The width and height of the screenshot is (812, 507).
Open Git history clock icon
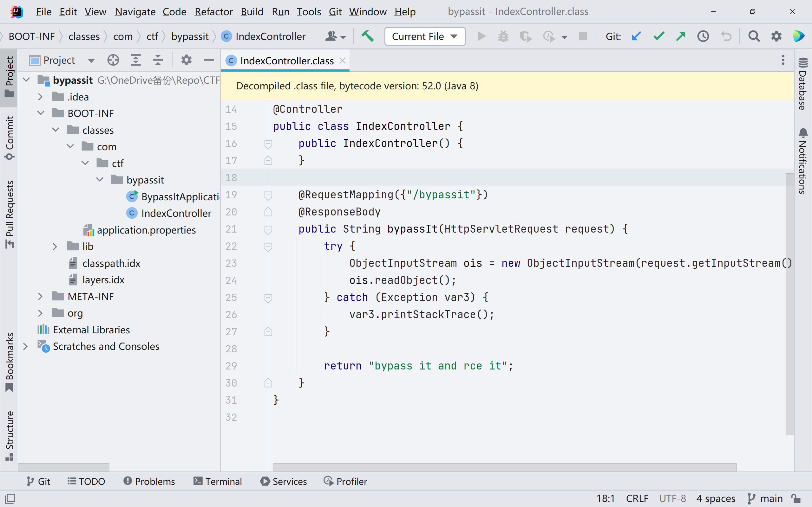coord(703,36)
